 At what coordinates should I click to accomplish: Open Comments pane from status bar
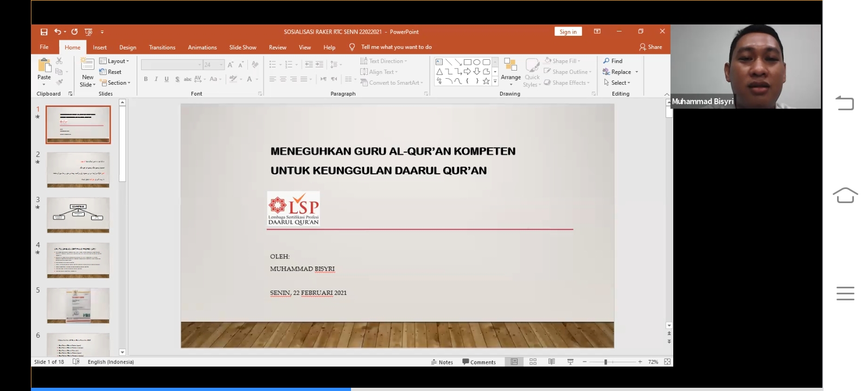479,362
